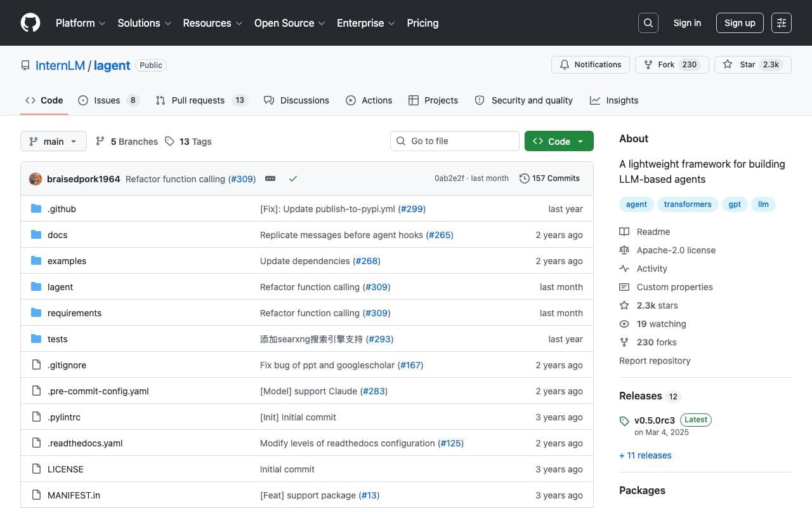Screen dimensions: 812x508
Task: View the 230 forks link
Action: [x=648, y=342]
